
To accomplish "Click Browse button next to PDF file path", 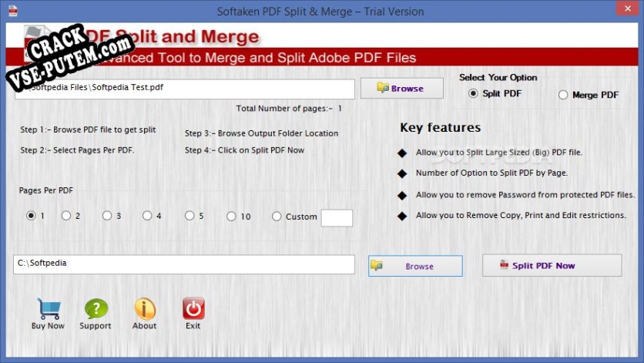I will click(401, 88).
